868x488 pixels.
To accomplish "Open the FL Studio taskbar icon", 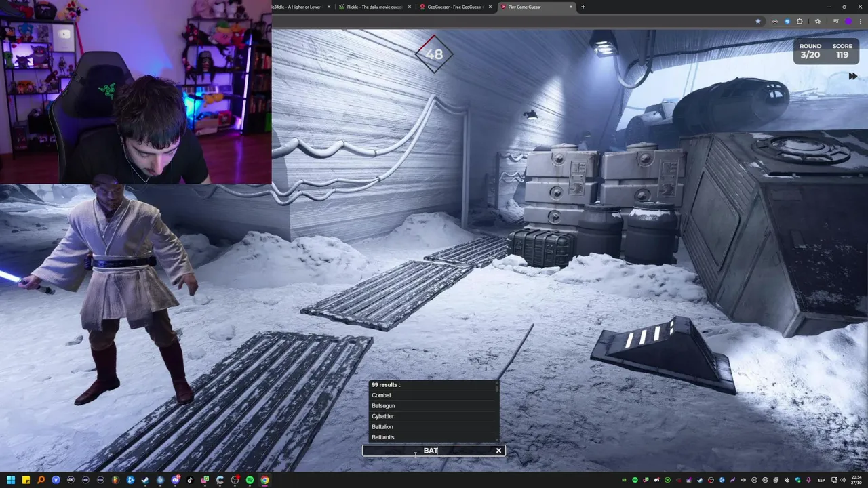I will [115, 480].
